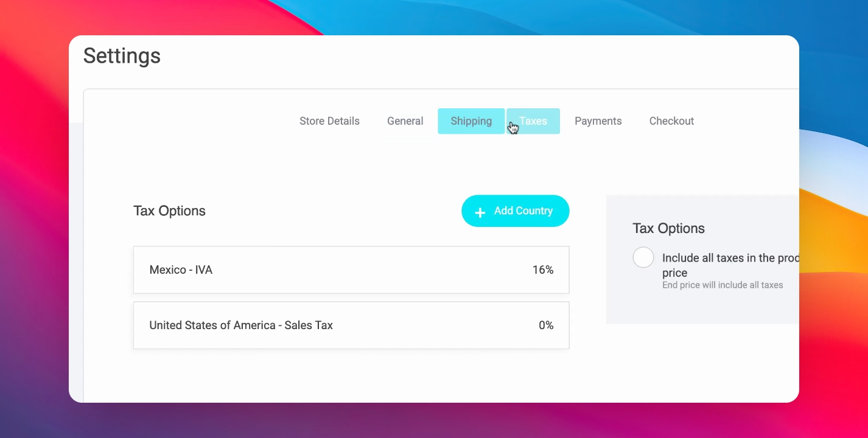Viewport: 868px width, 438px height.
Task: Click End price will include all taxes note
Action: (x=723, y=285)
